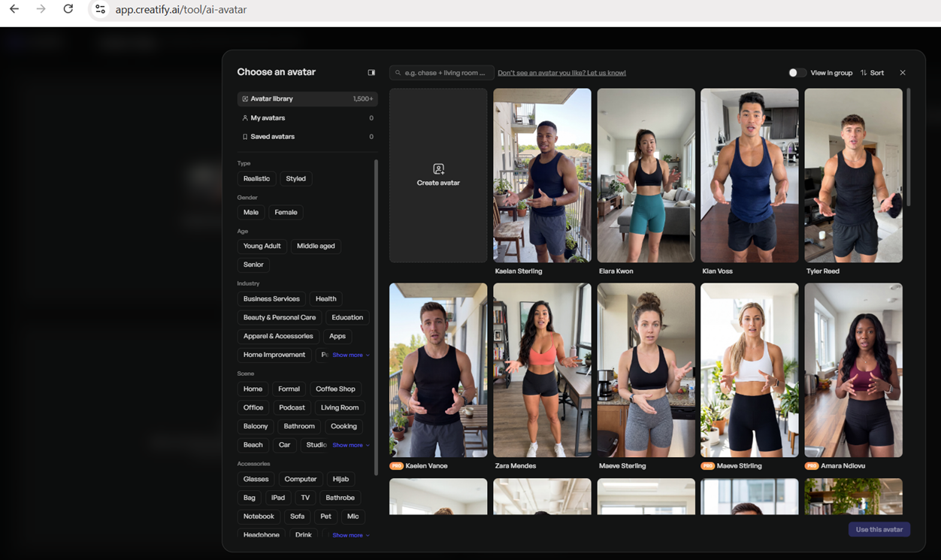Filter avatars by Male gender

point(251,213)
